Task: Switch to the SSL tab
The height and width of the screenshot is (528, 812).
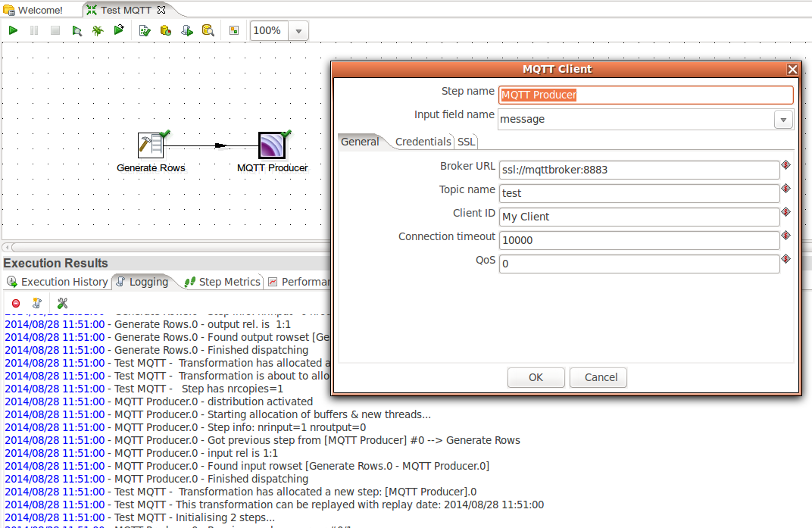Action: coord(466,142)
